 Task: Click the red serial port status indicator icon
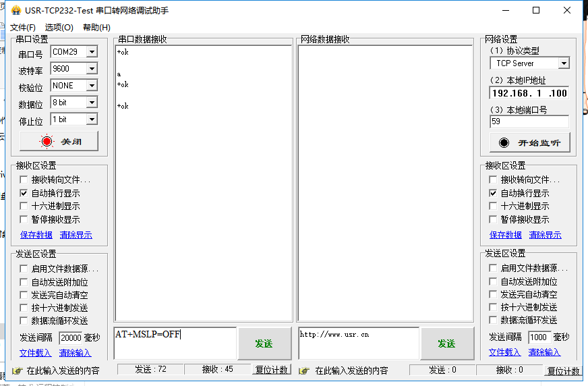47,142
